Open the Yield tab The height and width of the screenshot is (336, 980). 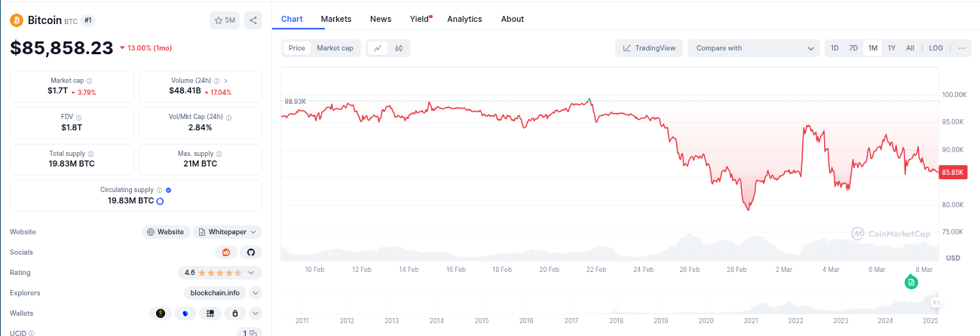pos(420,19)
